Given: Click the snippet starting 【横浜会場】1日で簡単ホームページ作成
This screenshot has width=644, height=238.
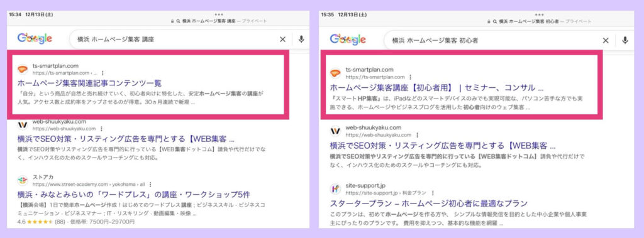Looking at the screenshot, I should (142, 209).
